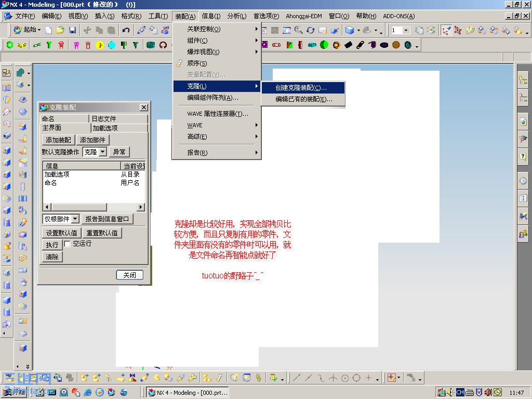Click the green hexagon nut icon
The image size is (532, 399).
[10, 45]
